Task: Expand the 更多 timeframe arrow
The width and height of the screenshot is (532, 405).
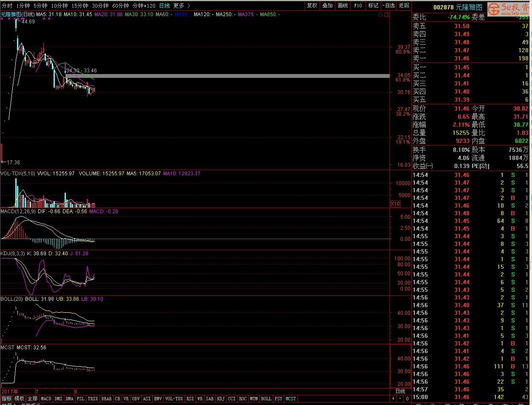Action: pos(189,6)
